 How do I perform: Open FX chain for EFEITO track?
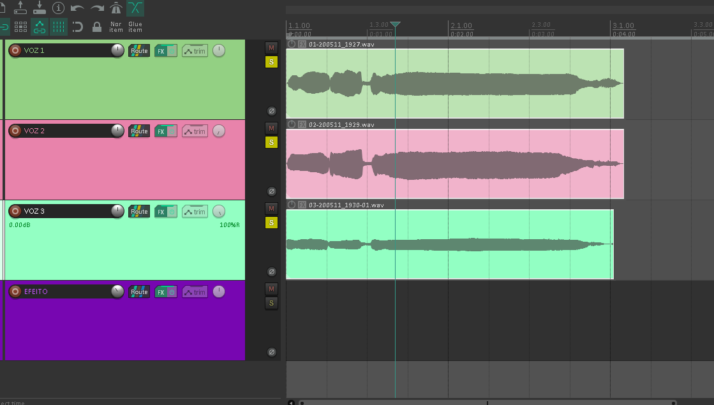[166, 292]
